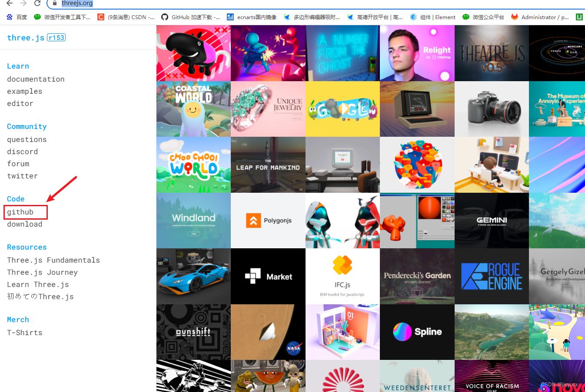Open the 微信公众平台 bookmark
The width and height of the screenshot is (585, 392).
[x=483, y=17]
